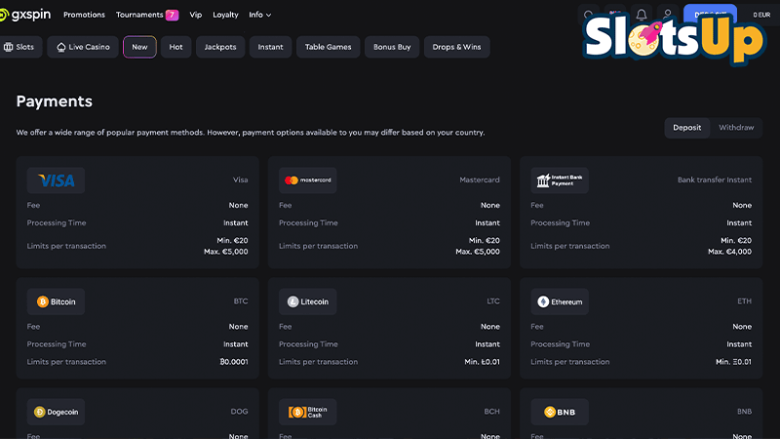Go to the Promotions menu item
Image resolution: width=780 pixels, height=439 pixels.
[x=84, y=15]
